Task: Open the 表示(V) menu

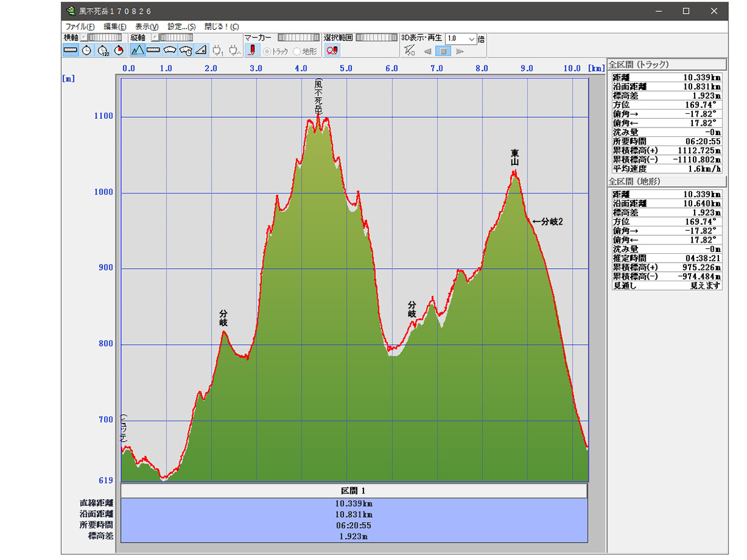Action: (x=147, y=27)
